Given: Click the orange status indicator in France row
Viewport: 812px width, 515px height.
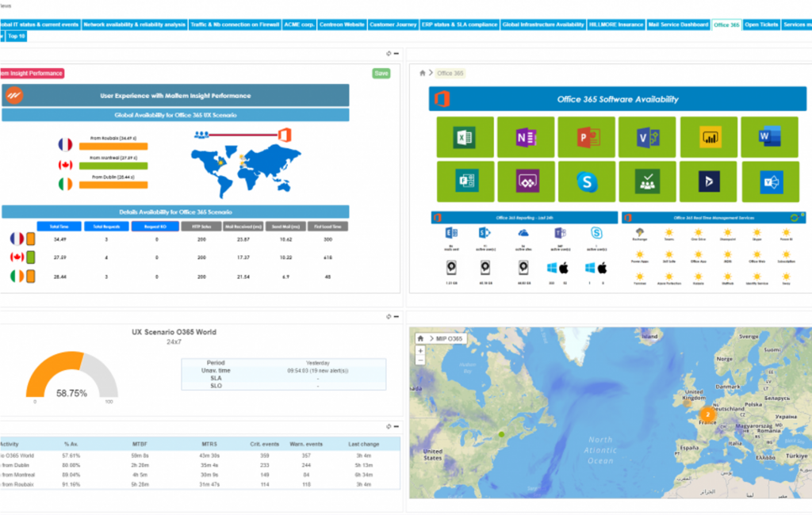Looking at the screenshot, I should [x=31, y=238].
